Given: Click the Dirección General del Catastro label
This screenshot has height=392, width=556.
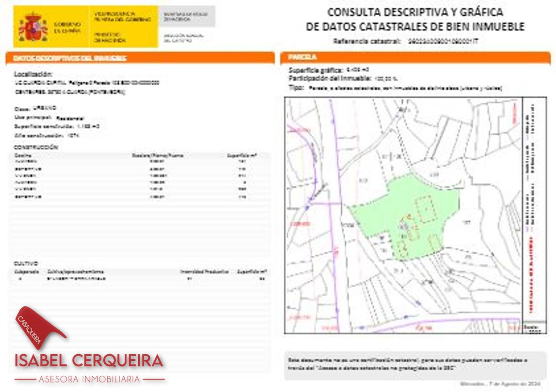Looking at the screenshot, I should point(183,38).
